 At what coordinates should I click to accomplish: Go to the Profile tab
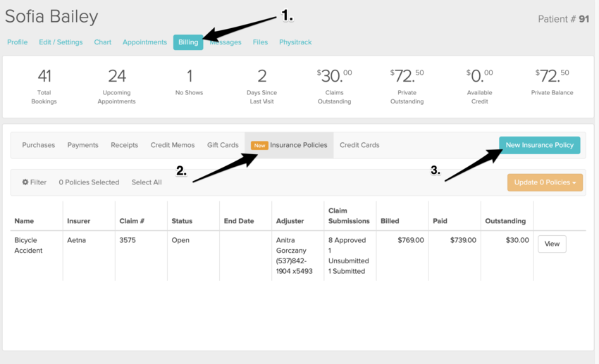pos(18,42)
